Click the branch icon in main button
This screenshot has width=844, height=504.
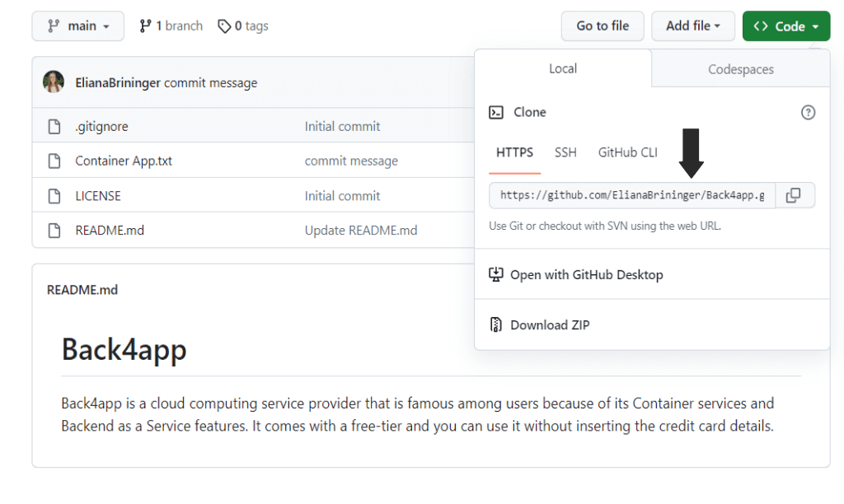[54, 26]
